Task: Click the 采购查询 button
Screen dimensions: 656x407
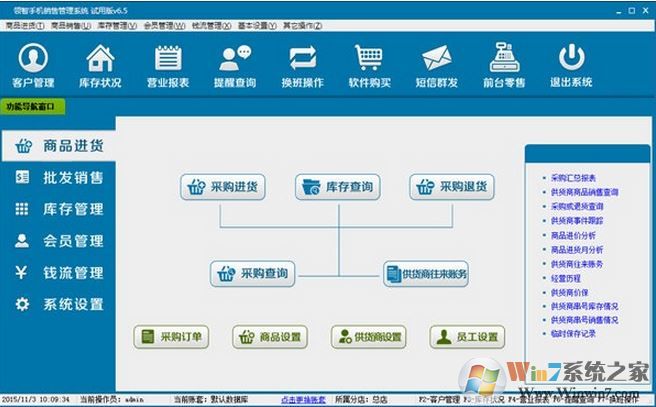Action: (x=252, y=274)
